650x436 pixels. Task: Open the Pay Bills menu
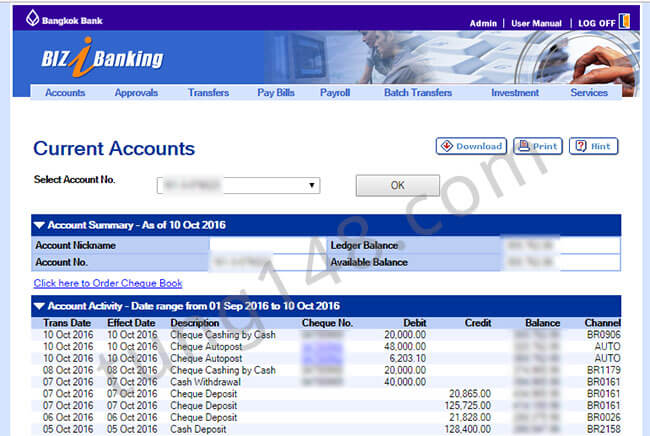click(x=274, y=93)
